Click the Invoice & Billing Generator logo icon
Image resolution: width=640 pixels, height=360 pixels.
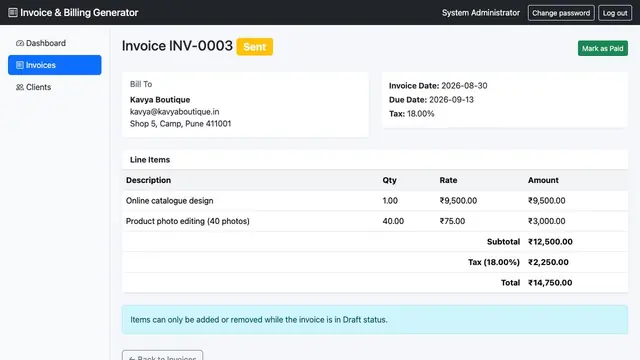click(x=13, y=13)
